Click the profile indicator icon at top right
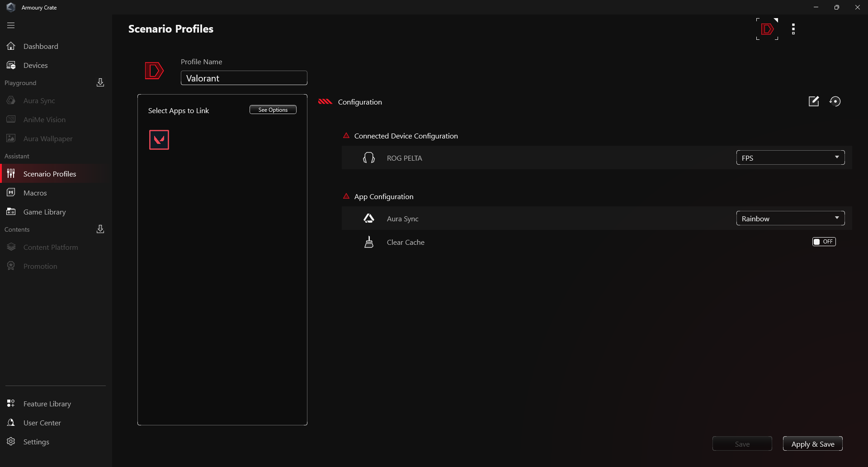The image size is (868, 467). [x=767, y=29]
